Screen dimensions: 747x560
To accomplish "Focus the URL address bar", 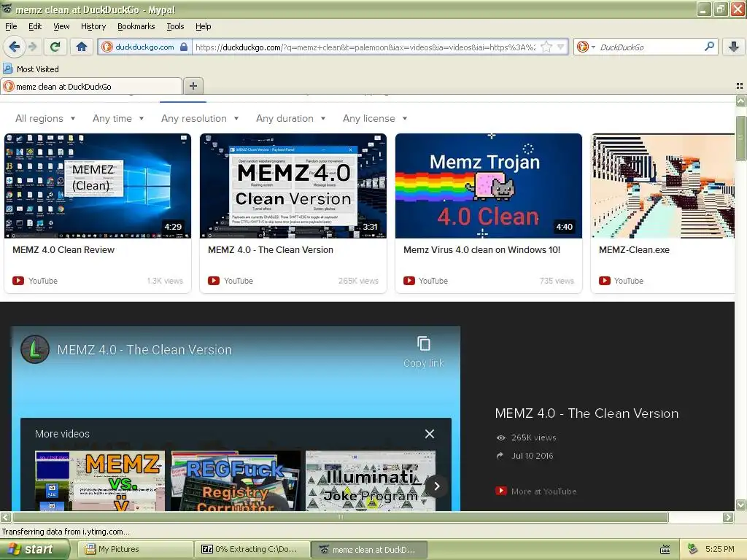I will coord(366,47).
